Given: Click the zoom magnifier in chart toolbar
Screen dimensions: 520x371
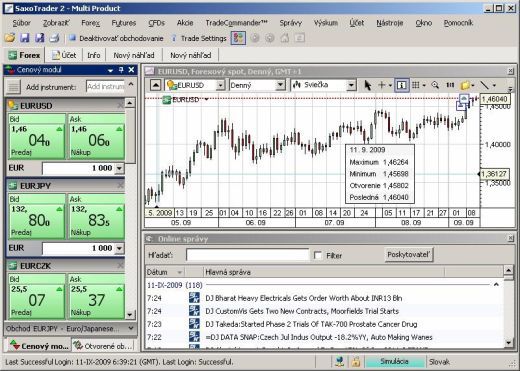Looking at the screenshot, I should click(x=435, y=85).
